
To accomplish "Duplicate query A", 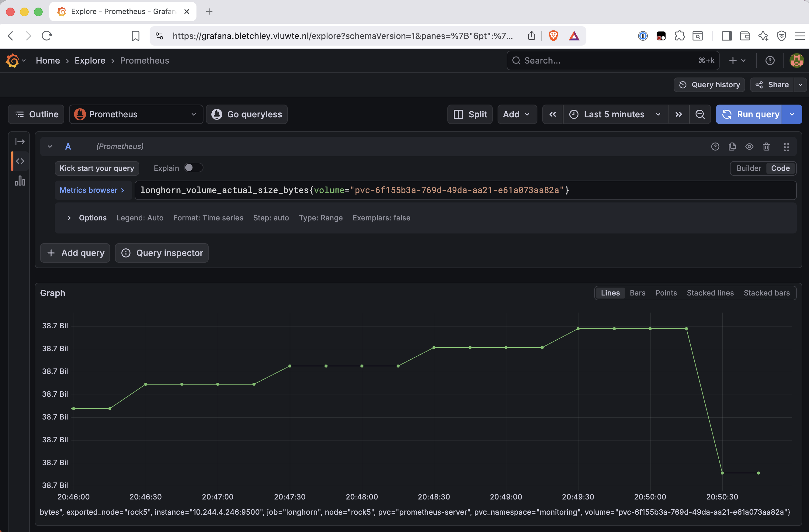I will (732, 147).
